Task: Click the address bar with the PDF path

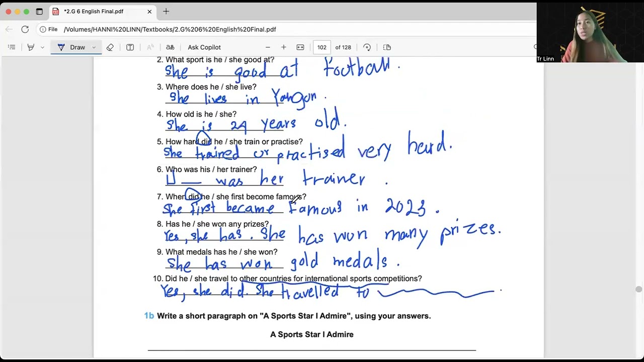Action: coord(170,29)
